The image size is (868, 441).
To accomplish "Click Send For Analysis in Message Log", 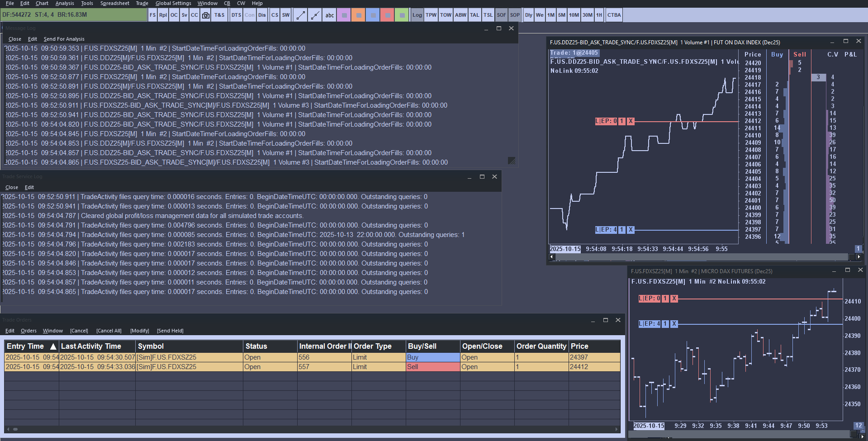I will 64,39.
